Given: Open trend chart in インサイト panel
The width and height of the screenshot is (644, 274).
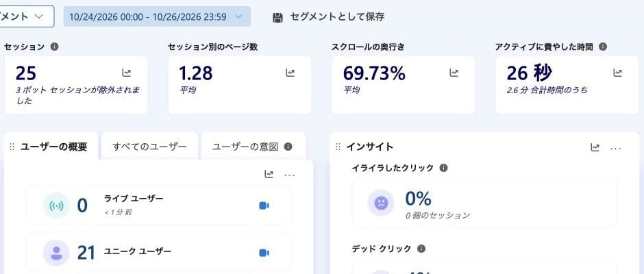Looking at the screenshot, I should tap(595, 147).
